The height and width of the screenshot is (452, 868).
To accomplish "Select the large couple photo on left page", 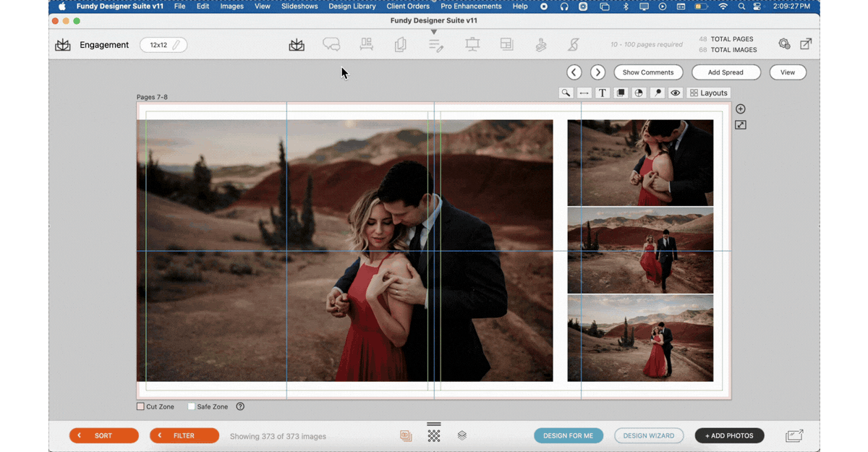I will (345, 251).
